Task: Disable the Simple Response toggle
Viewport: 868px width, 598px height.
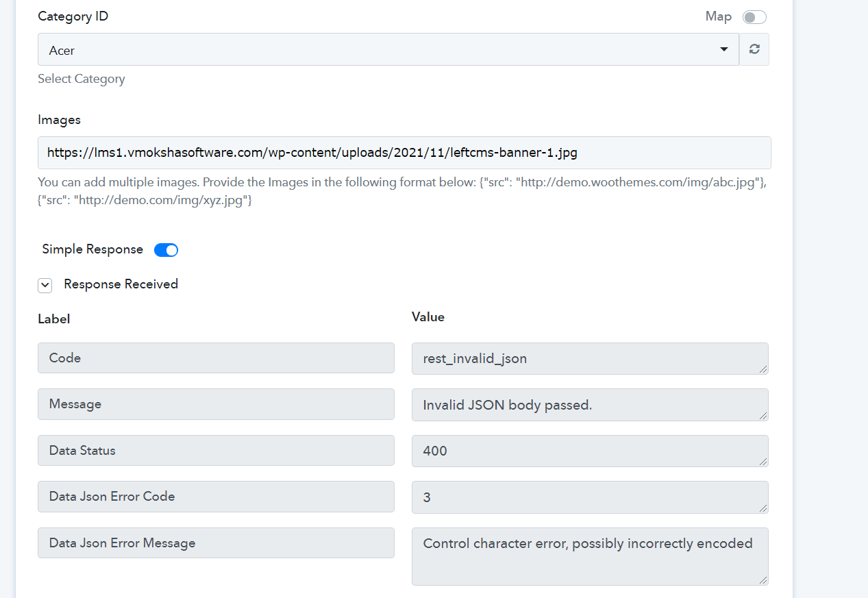Action: pos(166,250)
